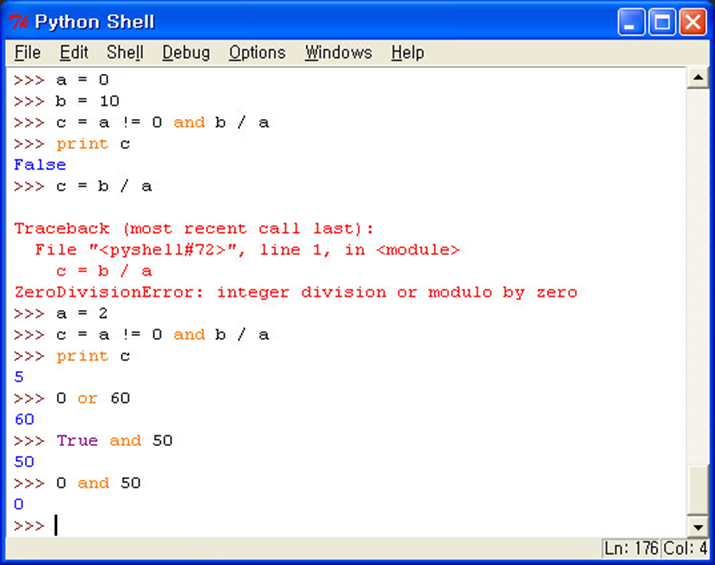Open the Edit menu
Image resolution: width=715 pixels, height=565 pixels.
(74, 53)
